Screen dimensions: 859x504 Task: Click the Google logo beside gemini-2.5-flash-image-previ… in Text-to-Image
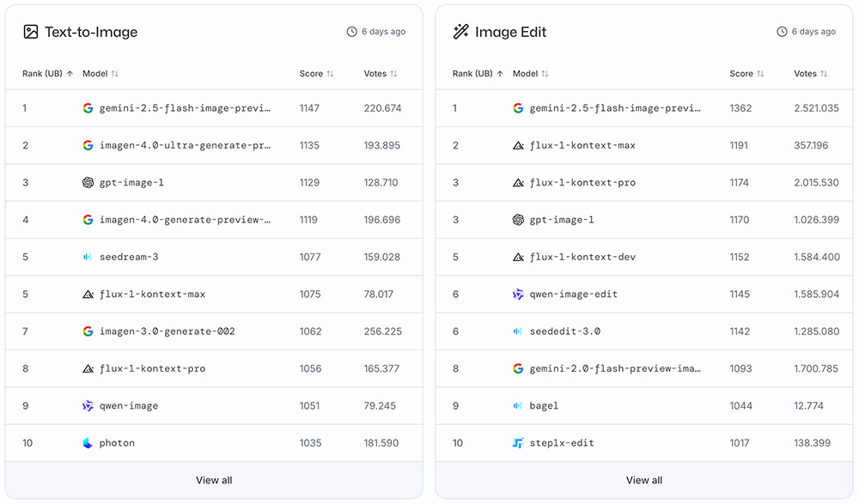[88, 108]
